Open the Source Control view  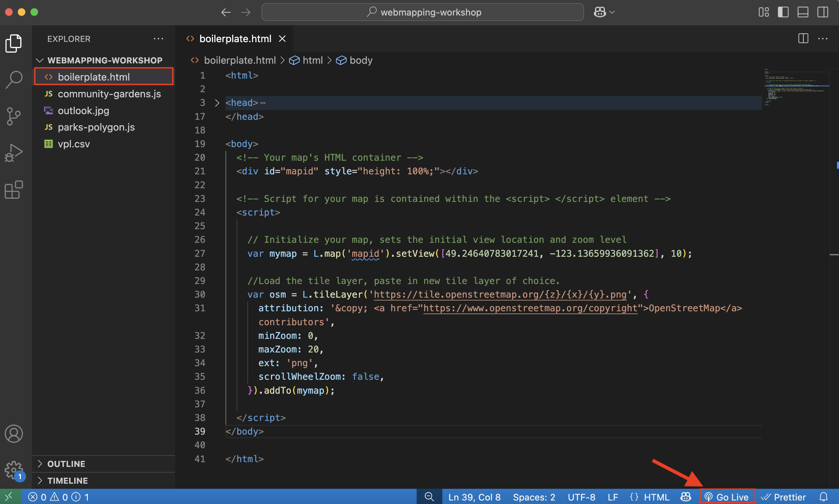14,116
